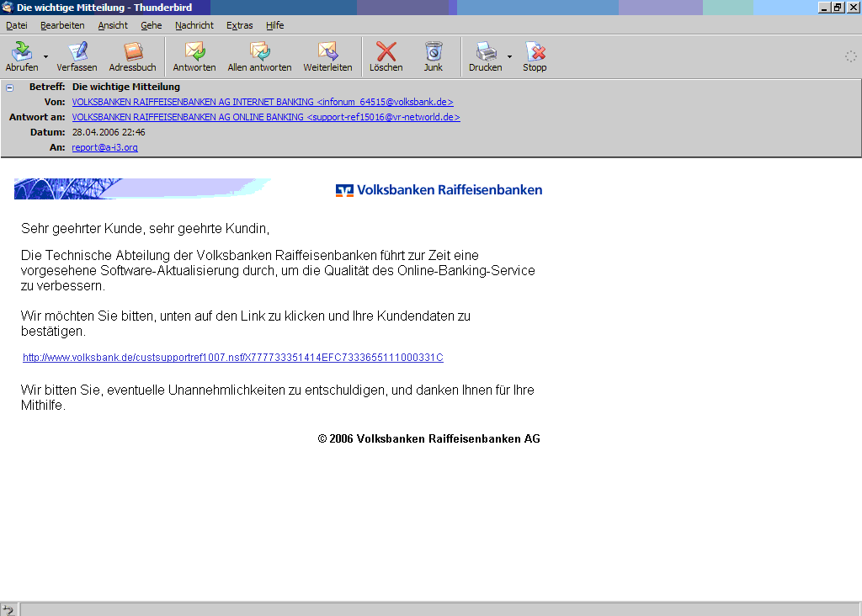Click the Antwort an reply-to address link
Viewport: 862px width, 616px height.
click(265, 117)
